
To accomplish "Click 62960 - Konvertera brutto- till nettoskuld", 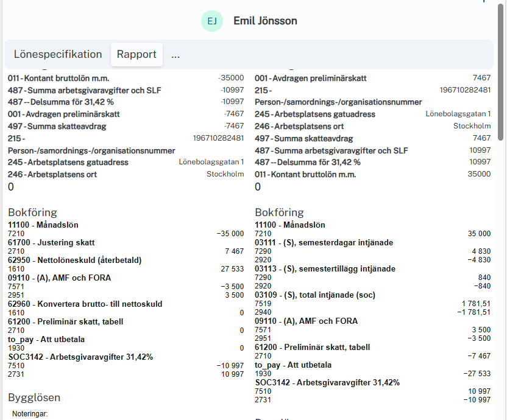I will pyautogui.click(x=85, y=304).
